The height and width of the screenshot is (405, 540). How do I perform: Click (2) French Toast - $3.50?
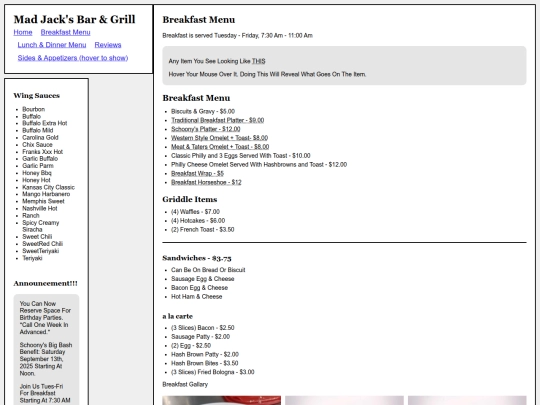202,230
